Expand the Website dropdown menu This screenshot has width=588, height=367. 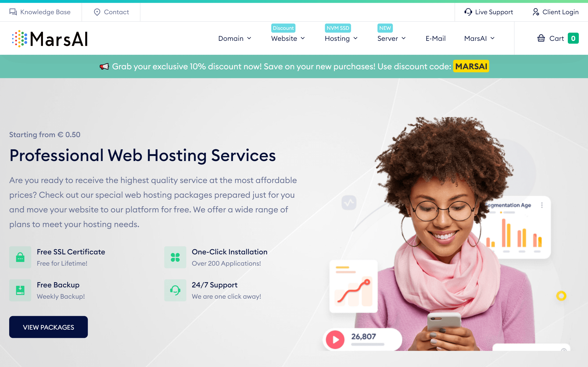[x=288, y=39]
